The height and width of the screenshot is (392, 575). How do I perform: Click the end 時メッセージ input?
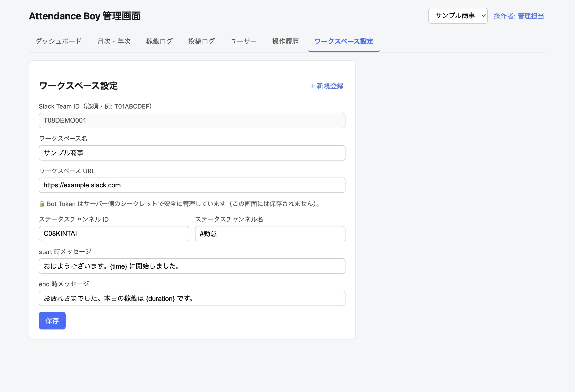192,298
